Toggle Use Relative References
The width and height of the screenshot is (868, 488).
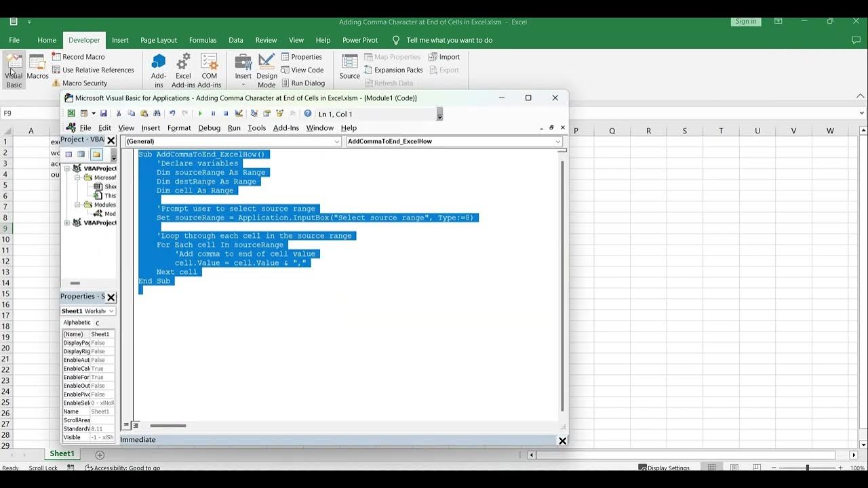[x=93, y=70]
